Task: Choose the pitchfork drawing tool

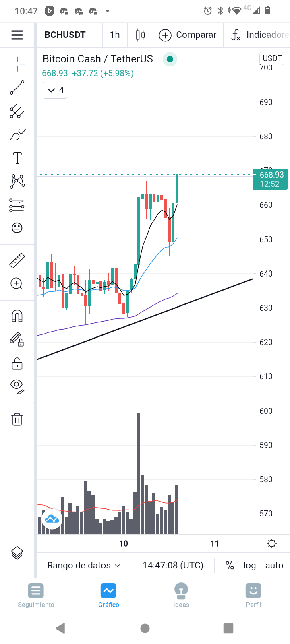Action: [17, 111]
